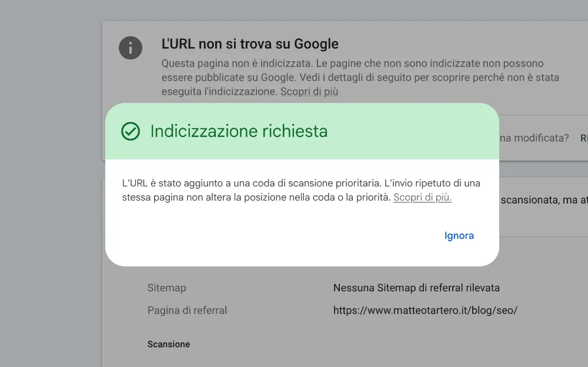Select the Sitemap row label
This screenshot has width=588, height=367.
tap(166, 288)
